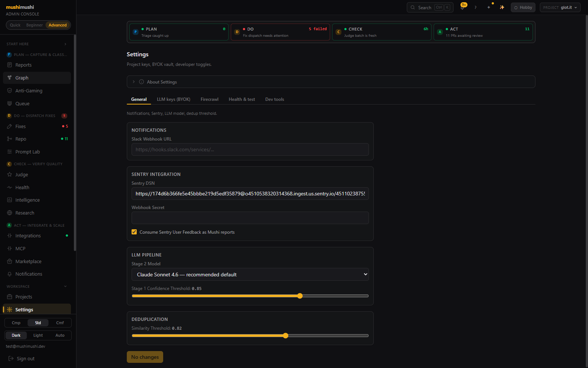Open the DO card showing 5 failed
The height and width of the screenshot is (368, 588).
tap(280, 32)
